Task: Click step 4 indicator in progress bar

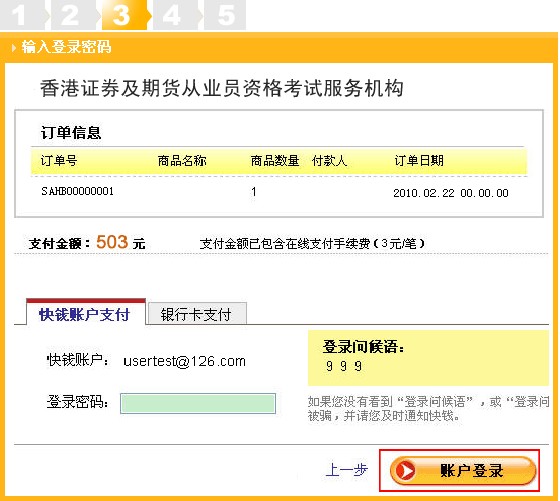Action: pyautogui.click(x=175, y=15)
